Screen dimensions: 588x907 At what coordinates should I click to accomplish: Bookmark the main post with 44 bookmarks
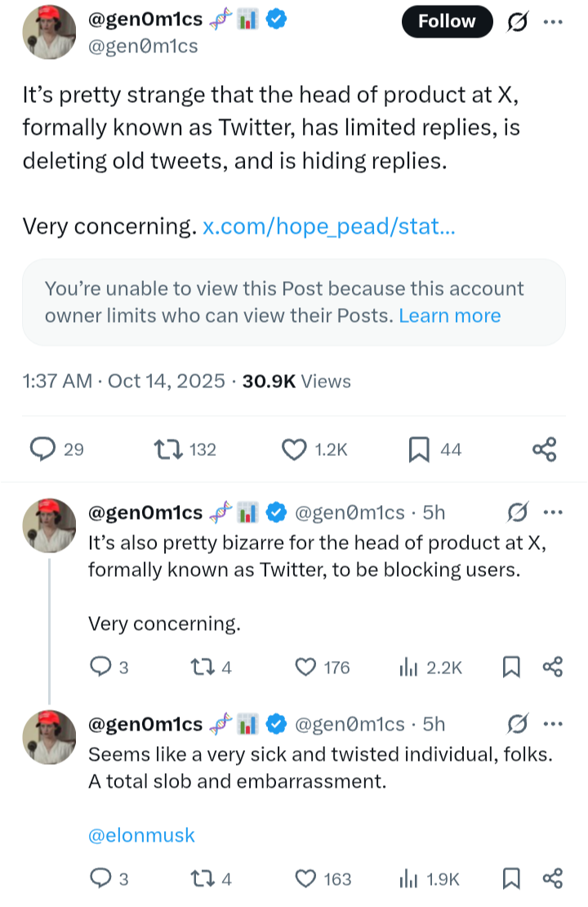point(418,449)
